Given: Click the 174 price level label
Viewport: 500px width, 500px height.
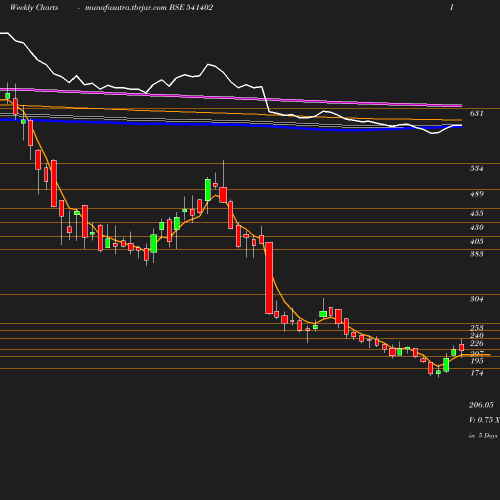Looking at the screenshot, I should tap(477, 373).
